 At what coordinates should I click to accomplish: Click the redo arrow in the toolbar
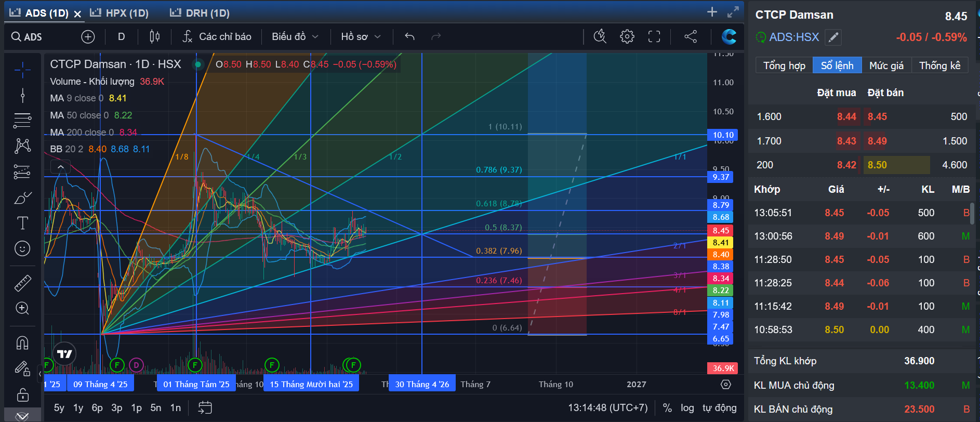[436, 36]
